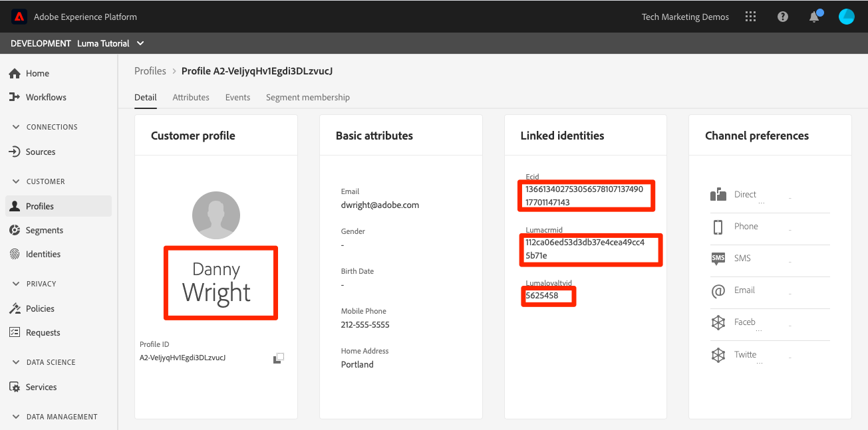
Task: Open Segments in the sidebar
Action: point(44,230)
